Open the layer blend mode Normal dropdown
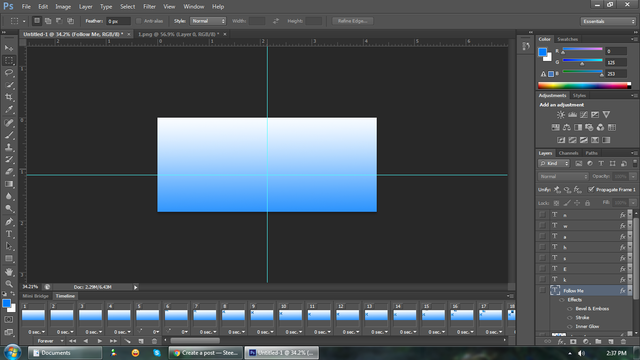Viewport: 640px width, 360px height. point(563,176)
